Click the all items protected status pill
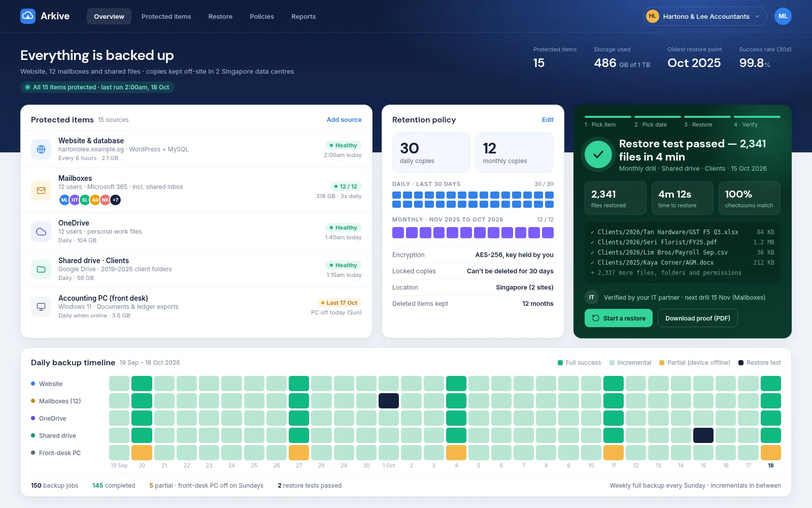Viewport: 812px width, 508px height. pos(97,87)
